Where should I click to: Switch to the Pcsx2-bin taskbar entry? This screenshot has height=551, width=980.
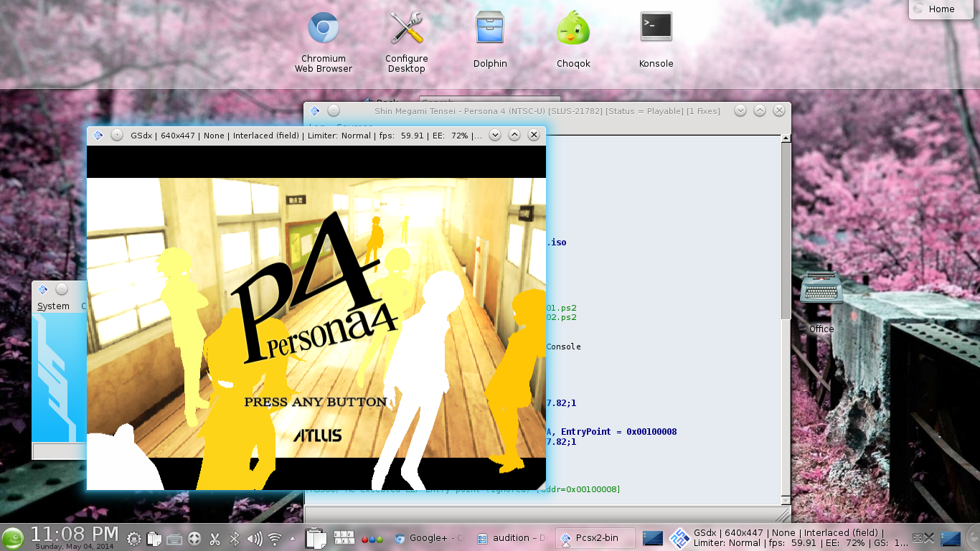(x=595, y=538)
